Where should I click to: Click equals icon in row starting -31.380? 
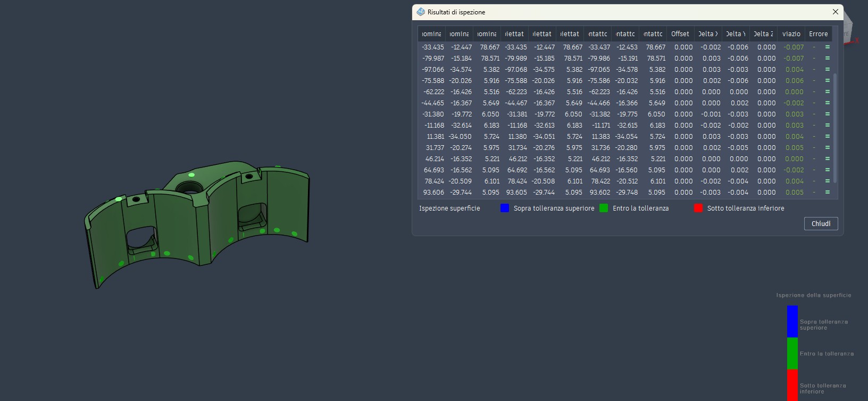pos(828,114)
